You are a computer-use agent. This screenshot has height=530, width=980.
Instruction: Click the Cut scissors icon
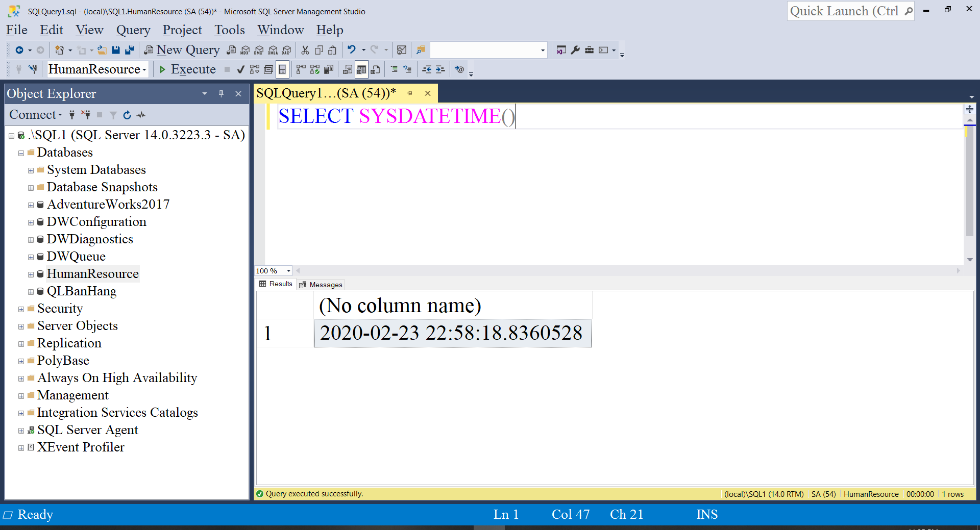pos(305,50)
